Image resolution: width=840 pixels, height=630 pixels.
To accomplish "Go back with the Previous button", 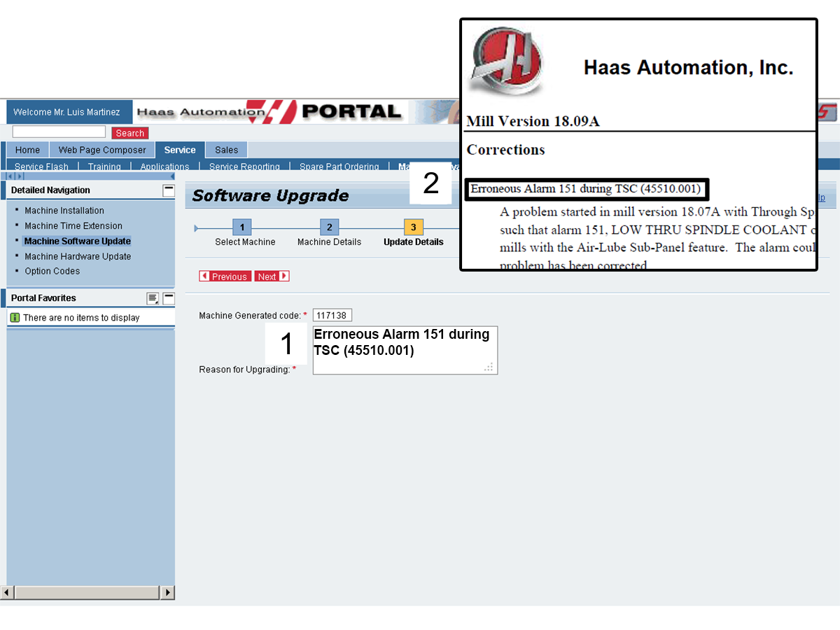I will pos(225,276).
